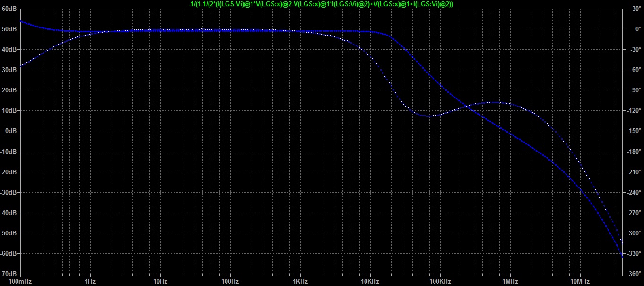This screenshot has width=644, height=286.
Task: Click the 10KHz frequency axis label
Action: click(x=370, y=281)
